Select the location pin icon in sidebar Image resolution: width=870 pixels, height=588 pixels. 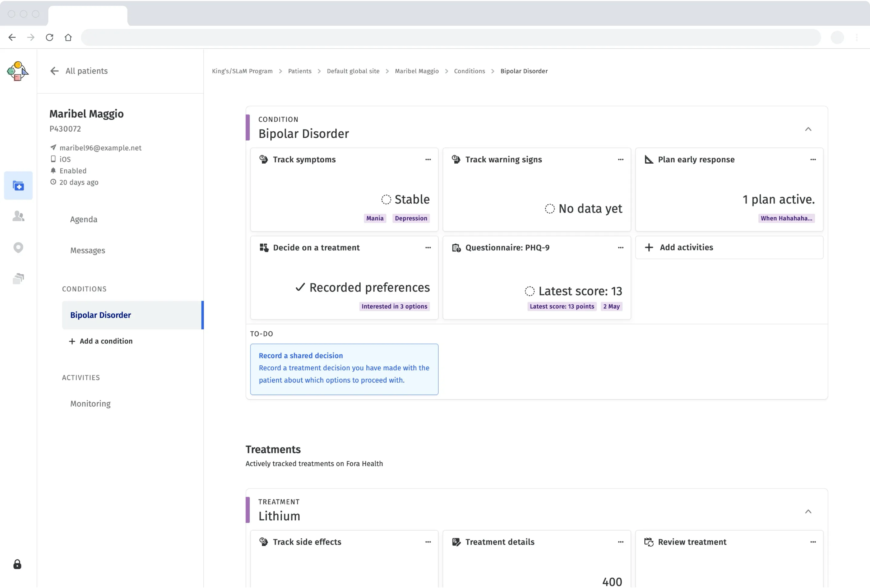(18, 247)
